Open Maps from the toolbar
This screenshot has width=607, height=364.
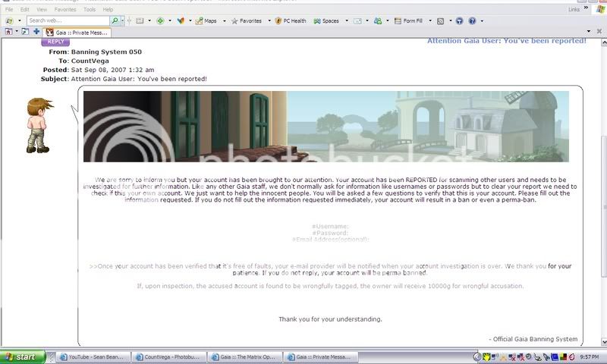pyautogui.click(x=206, y=21)
